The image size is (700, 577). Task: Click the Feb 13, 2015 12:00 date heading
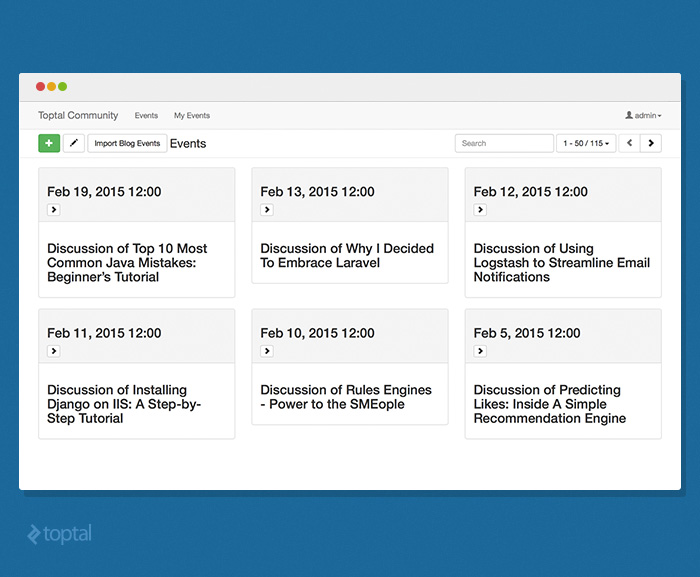pos(317,192)
